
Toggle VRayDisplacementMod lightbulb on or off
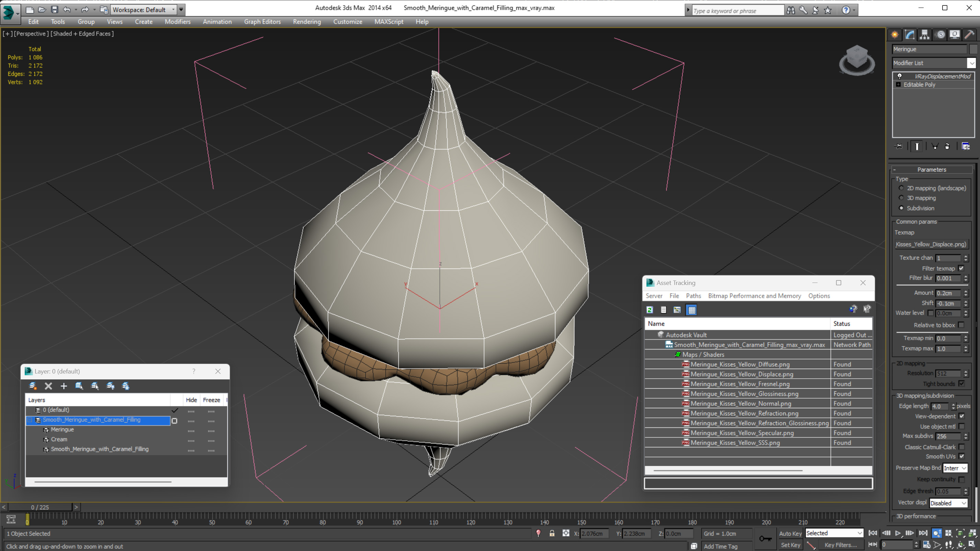coord(899,76)
